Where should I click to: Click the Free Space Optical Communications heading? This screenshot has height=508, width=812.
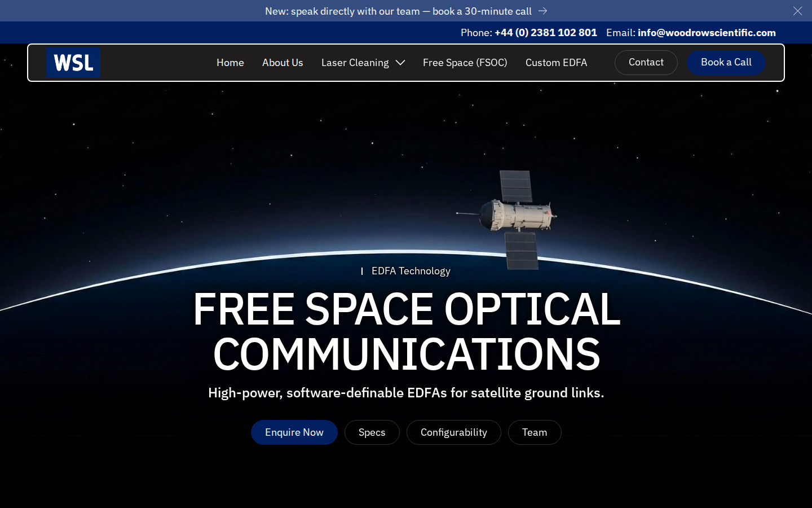pos(407,331)
